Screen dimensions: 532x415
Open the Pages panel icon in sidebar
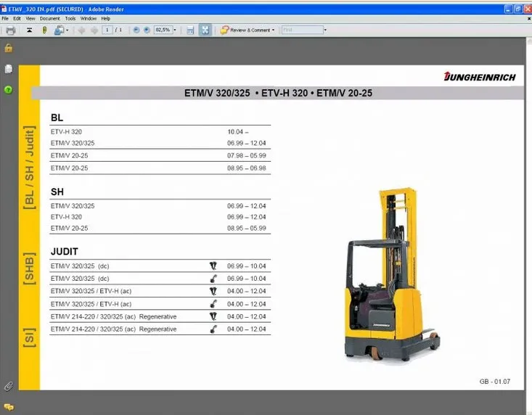(9, 69)
